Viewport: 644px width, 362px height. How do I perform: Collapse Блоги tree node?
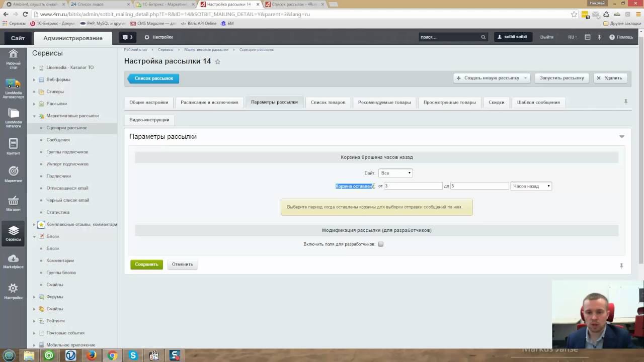[x=34, y=236]
